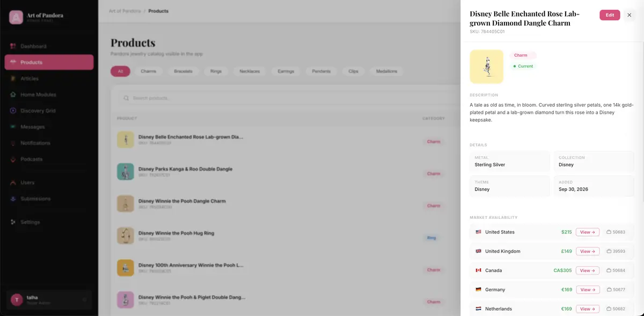Image resolution: width=644 pixels, height=316 pixels.
Task: Click the Messages sidebar icon
Action: pyautogui.click(x=13, y=127)
